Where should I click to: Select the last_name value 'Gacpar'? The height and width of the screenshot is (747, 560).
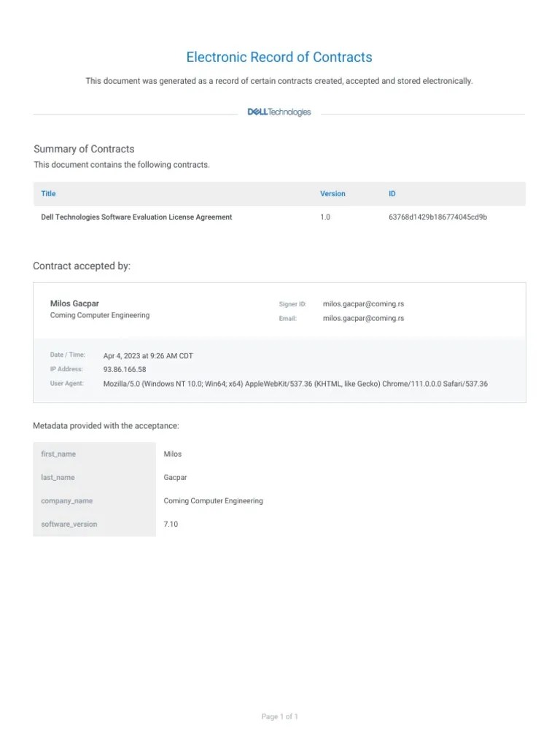pyautogui.click(x=175, y=477)
